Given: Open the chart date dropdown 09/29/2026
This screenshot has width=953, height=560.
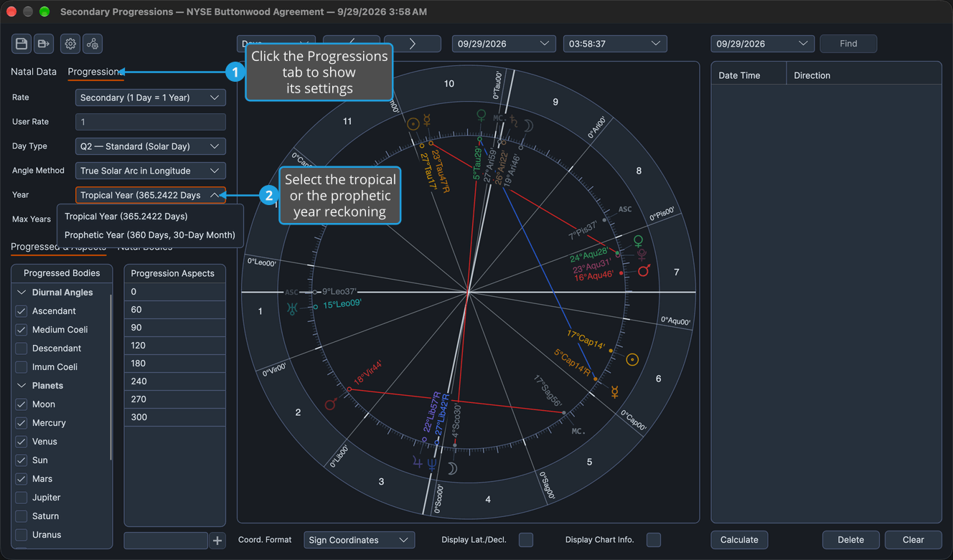Looking at the screenshot, I should 504,44.
